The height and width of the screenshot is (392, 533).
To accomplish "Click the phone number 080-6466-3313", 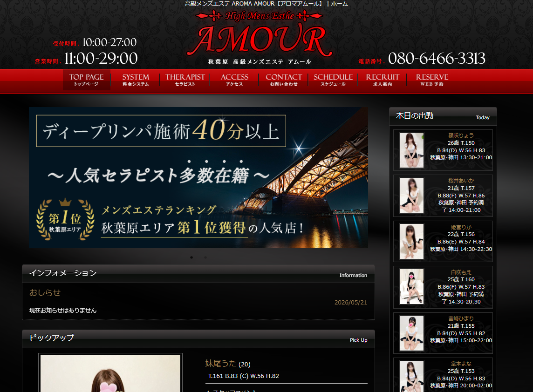I will (x=437, y=58).
